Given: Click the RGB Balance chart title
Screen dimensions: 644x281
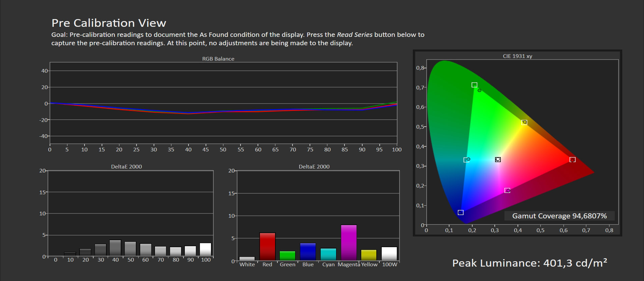Looking at the screenshot, I should tap(218, 59).
